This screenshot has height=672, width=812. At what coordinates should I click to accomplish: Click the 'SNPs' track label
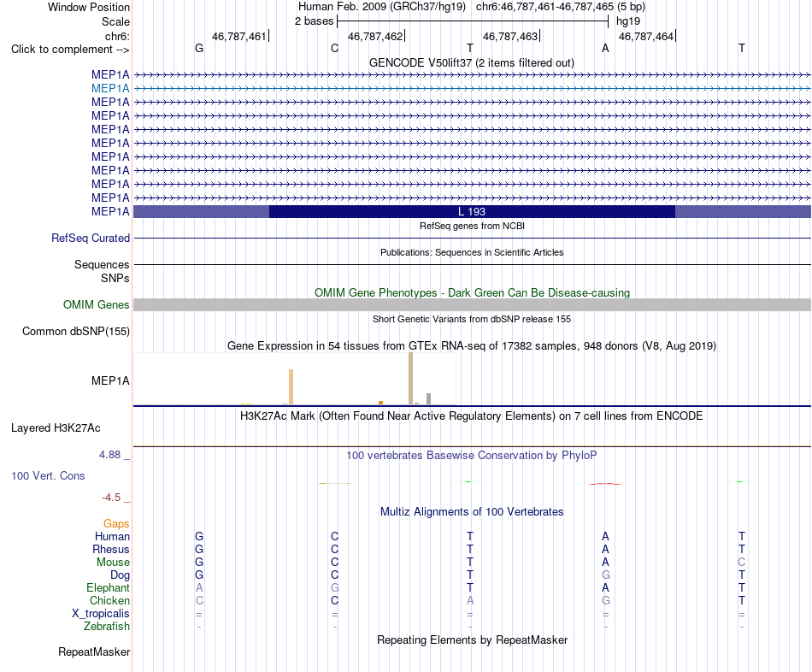click(115, 278)
